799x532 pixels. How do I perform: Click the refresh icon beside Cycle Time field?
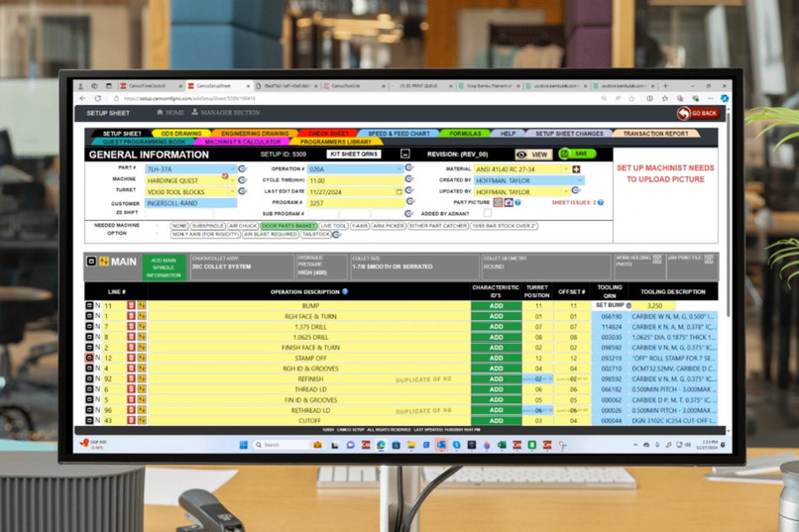(409, 179)
